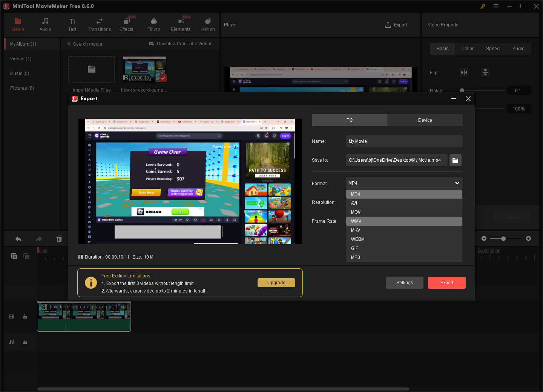
Task: Toggle the video track lock
Action: [25, 317]
